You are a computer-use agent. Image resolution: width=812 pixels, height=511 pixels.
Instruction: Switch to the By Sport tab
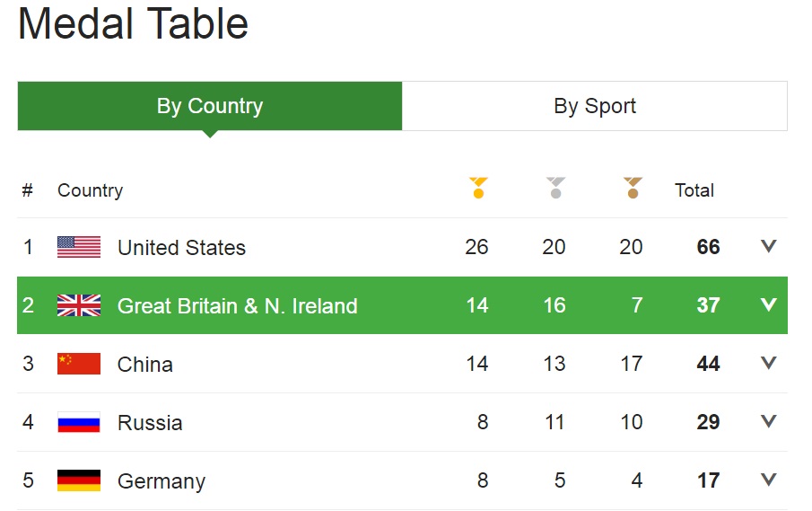pyautogui.click(x=595, y=106)
